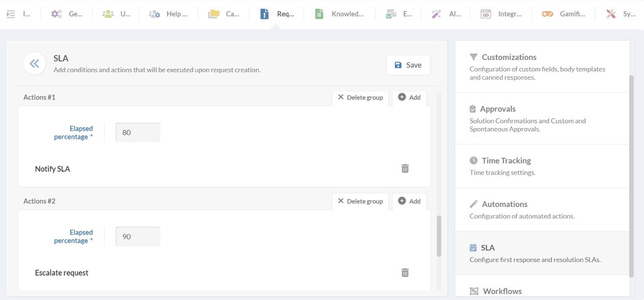The image size is (644, 300).
Task: Open the Integrations icon in top navigation
Action: pos(485,14)
